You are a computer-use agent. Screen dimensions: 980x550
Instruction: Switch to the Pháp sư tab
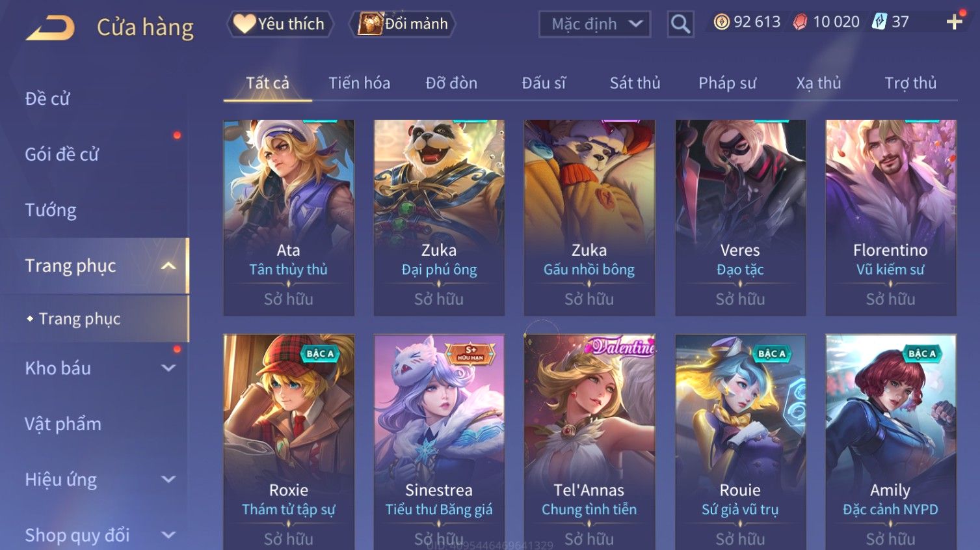(x=727, y=83)
